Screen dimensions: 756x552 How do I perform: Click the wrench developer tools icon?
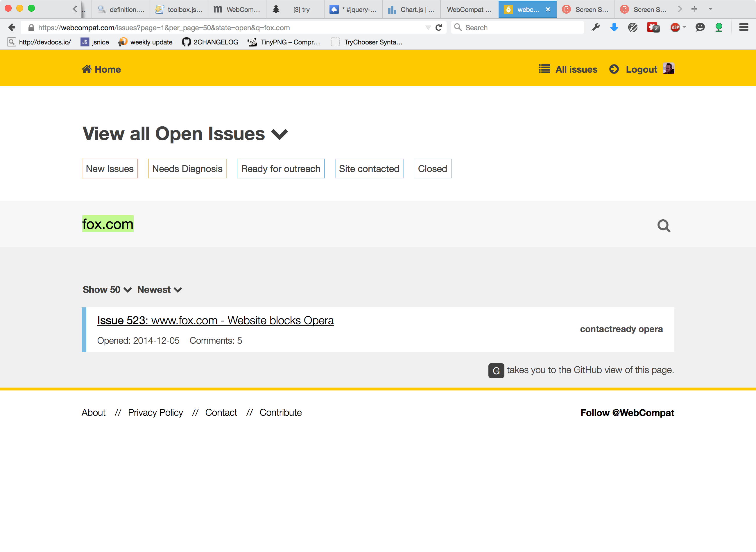(595, 28)
